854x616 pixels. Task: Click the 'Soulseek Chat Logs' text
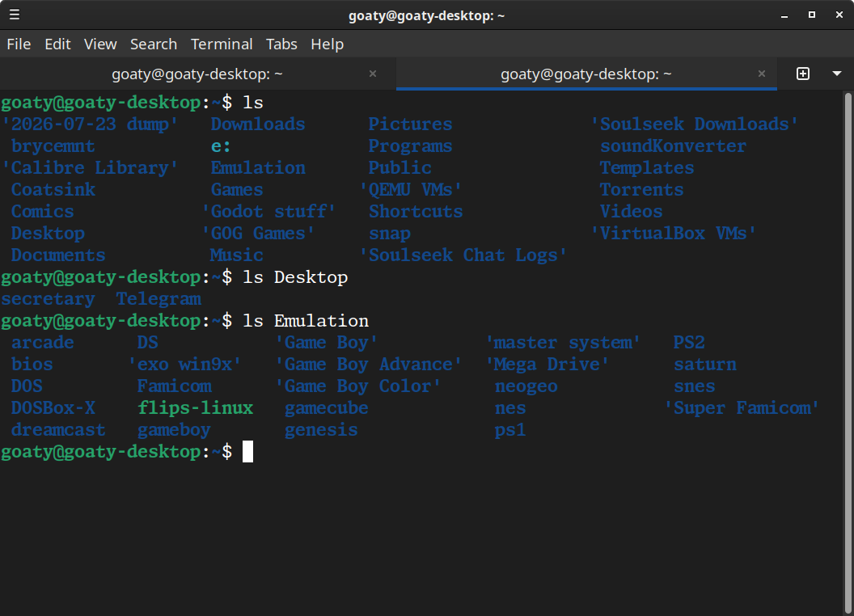coord(463,255)
